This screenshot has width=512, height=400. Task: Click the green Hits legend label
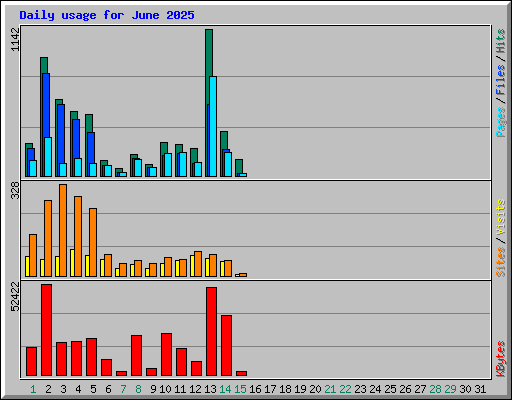(x=500, y=41)
